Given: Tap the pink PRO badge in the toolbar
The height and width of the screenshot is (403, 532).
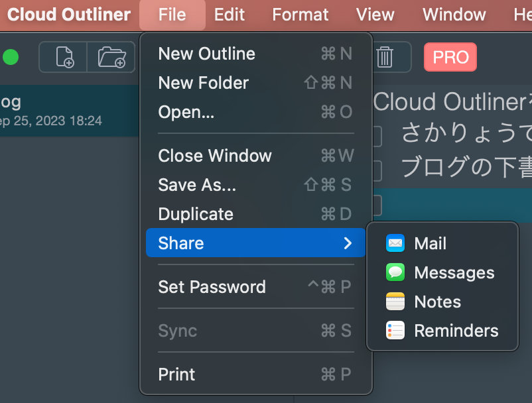Looking at the screenshot, I should pyautogui.click(x=450, y=57).
